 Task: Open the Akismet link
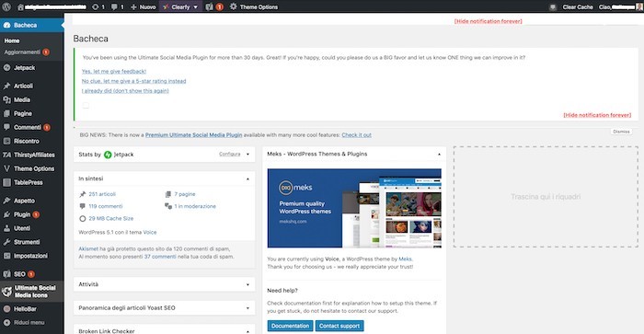pyautogui.click(x=88, y=249)
